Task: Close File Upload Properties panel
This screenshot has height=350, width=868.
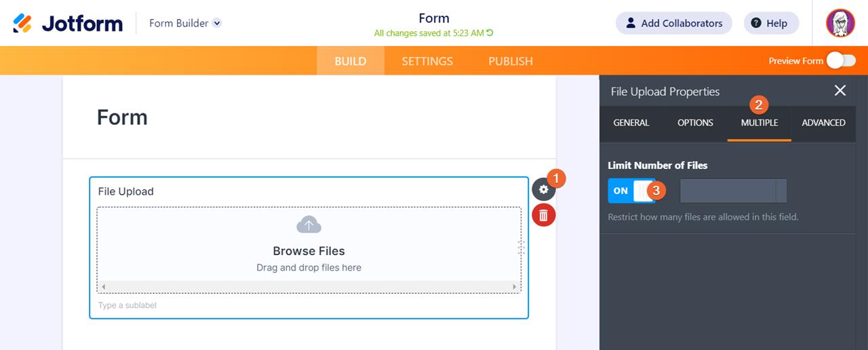Action: (840, 91)
